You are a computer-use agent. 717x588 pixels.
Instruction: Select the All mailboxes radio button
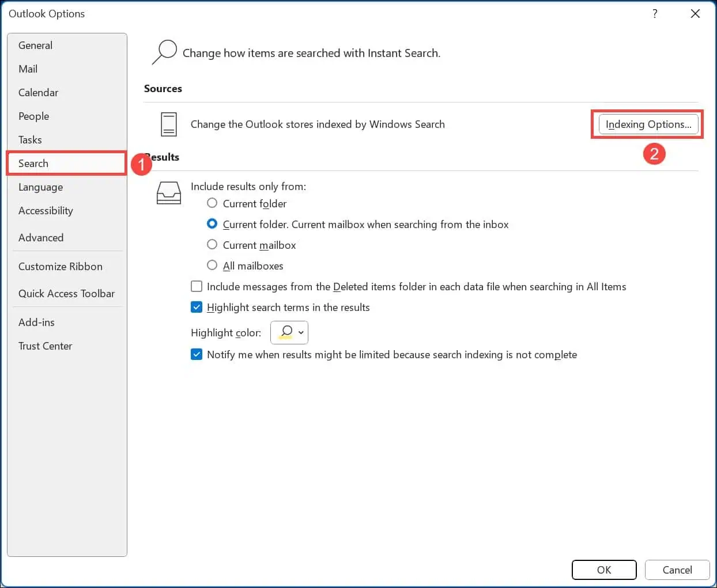(212, 265)
